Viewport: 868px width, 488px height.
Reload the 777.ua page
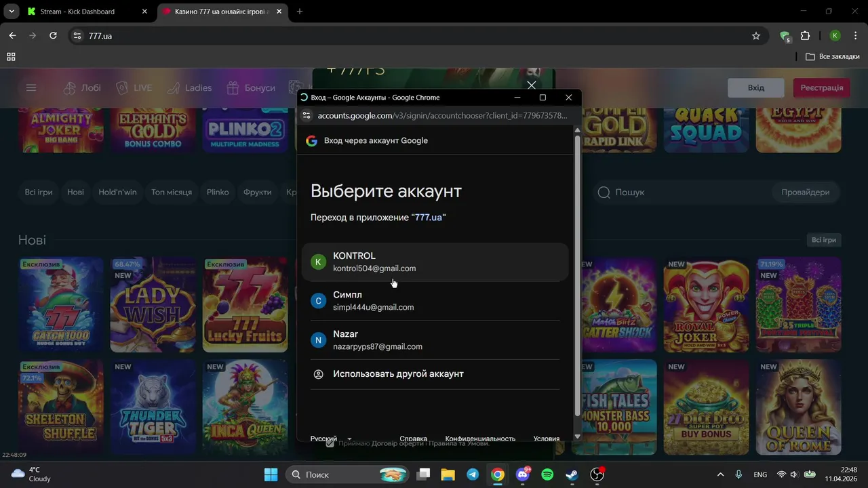53,36
